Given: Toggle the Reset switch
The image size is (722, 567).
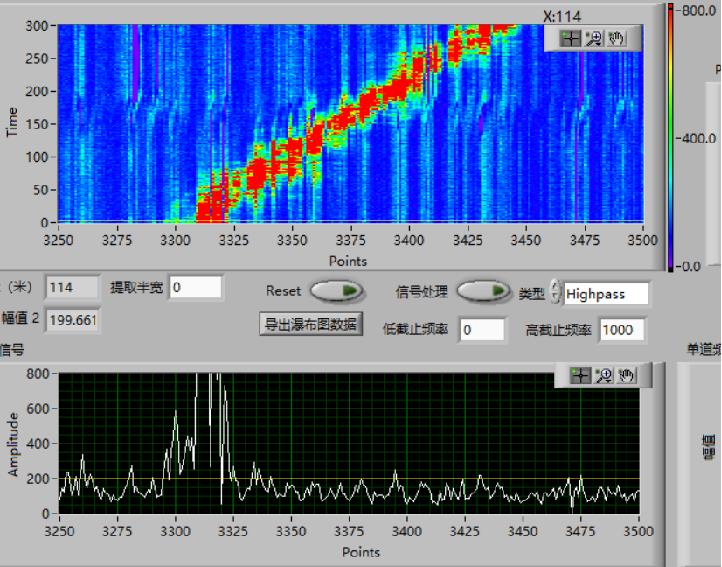Looking at the screenshot, I should (x=337, y=291).
